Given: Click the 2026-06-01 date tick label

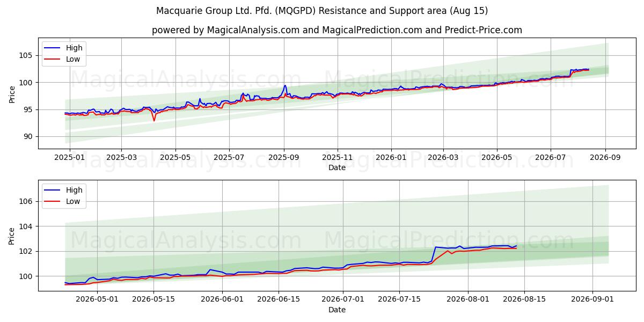Looking at the screenshot, I should [x=221, y=299].
